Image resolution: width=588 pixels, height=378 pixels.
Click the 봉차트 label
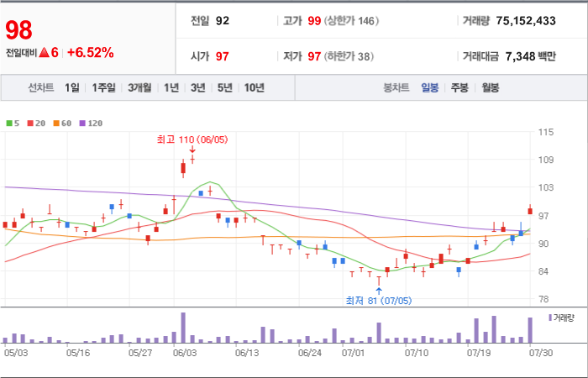(396, 88)
